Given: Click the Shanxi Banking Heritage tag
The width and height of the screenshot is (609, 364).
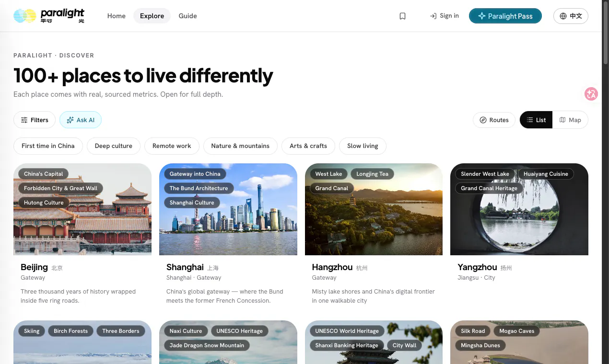Looking at the screenshot, I should click(x=347, y=345).
